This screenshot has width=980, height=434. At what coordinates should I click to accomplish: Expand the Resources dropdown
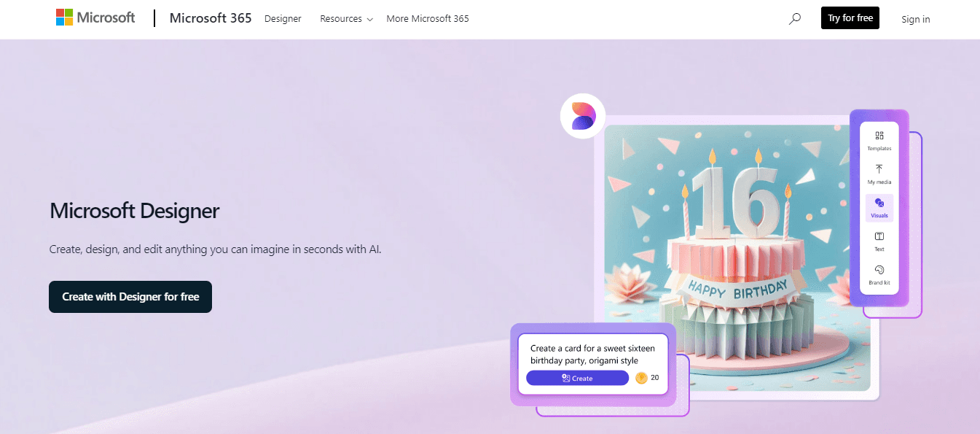[x=345, y=18]
